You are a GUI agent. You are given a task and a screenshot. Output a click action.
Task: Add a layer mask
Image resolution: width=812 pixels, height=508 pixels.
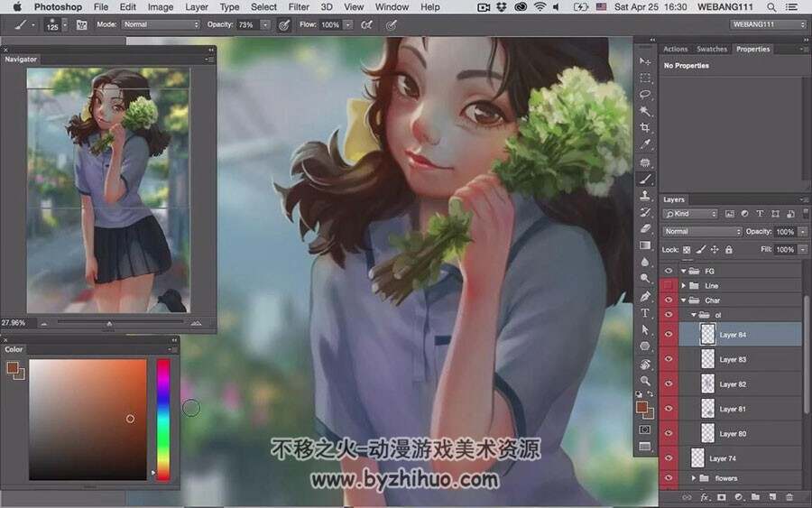722,497
